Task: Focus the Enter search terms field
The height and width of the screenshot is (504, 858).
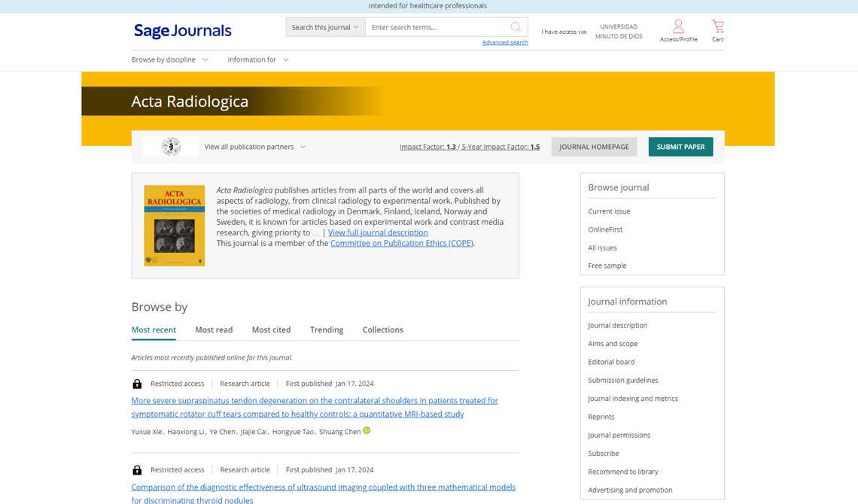Action: [x=437, y=27]
